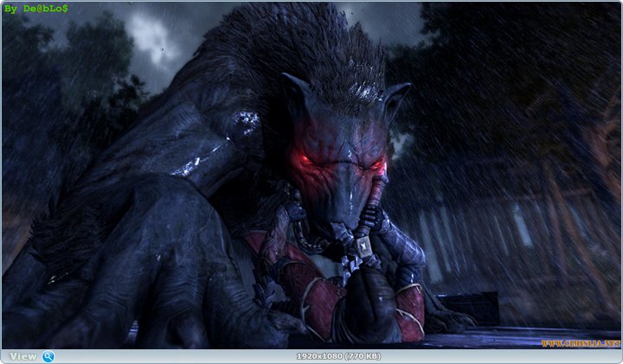
Task: Click the View label in bottom bar
Action: (x=23, y=356)
